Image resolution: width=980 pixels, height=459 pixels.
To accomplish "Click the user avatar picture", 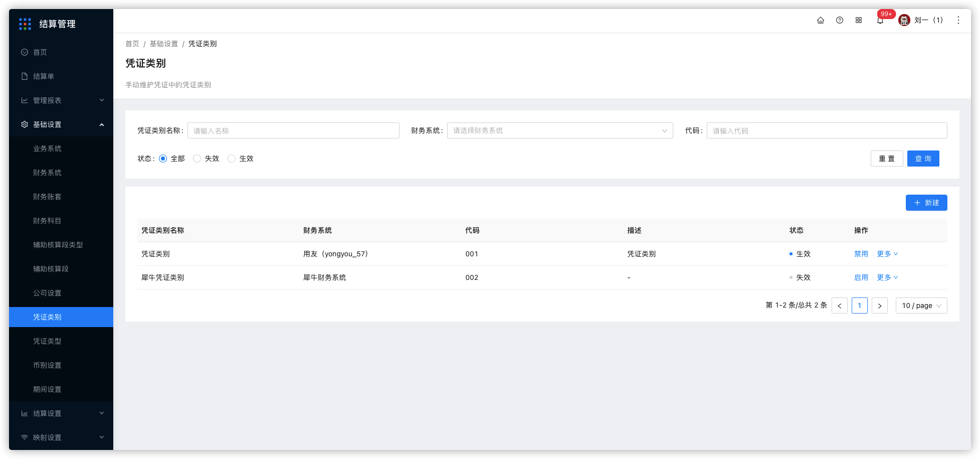I will [904, 20].
